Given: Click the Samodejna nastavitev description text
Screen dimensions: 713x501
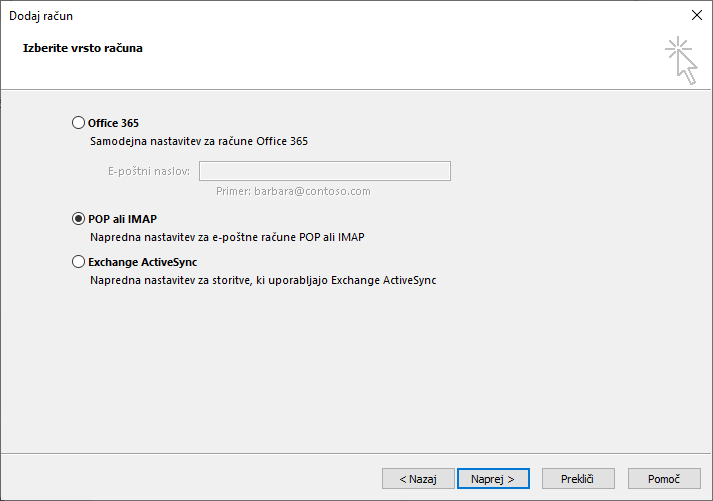Looking at the screenshot, I should (x=199, y=141).
